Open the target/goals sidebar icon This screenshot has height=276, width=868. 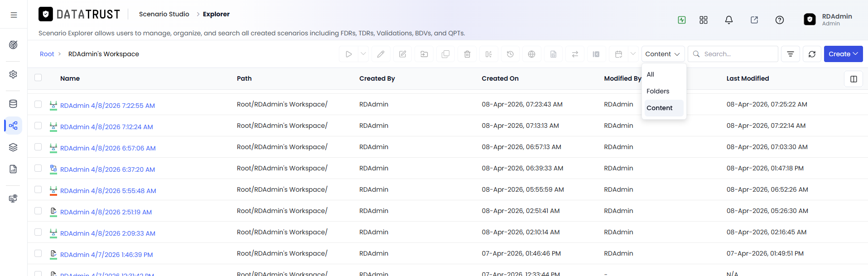[13, 45]
